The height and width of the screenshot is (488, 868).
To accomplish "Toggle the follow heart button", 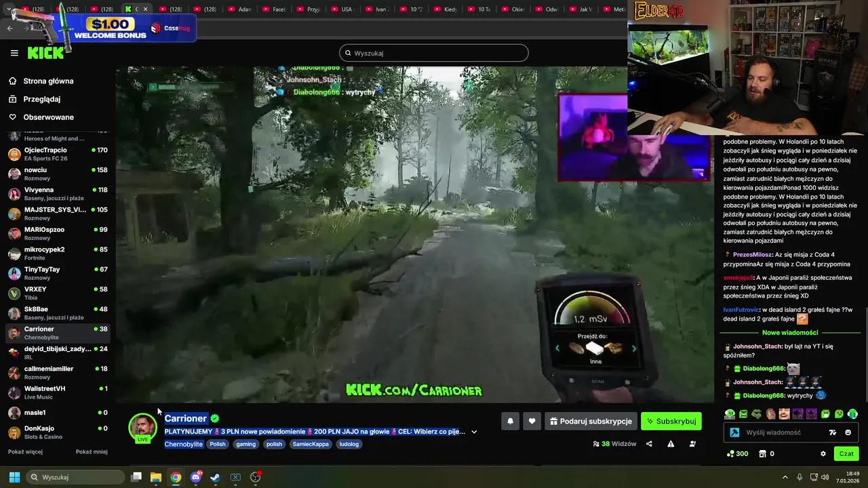I will 532,421.
